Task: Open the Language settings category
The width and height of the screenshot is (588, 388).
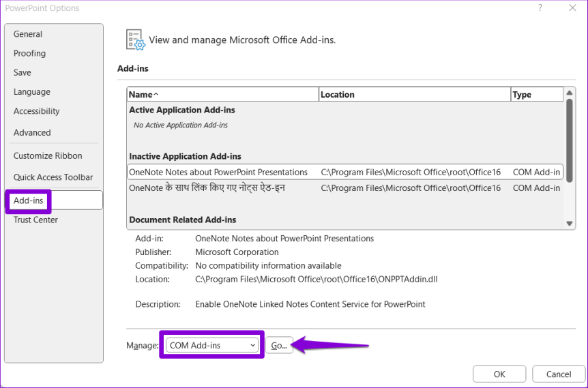Action: 32,92
